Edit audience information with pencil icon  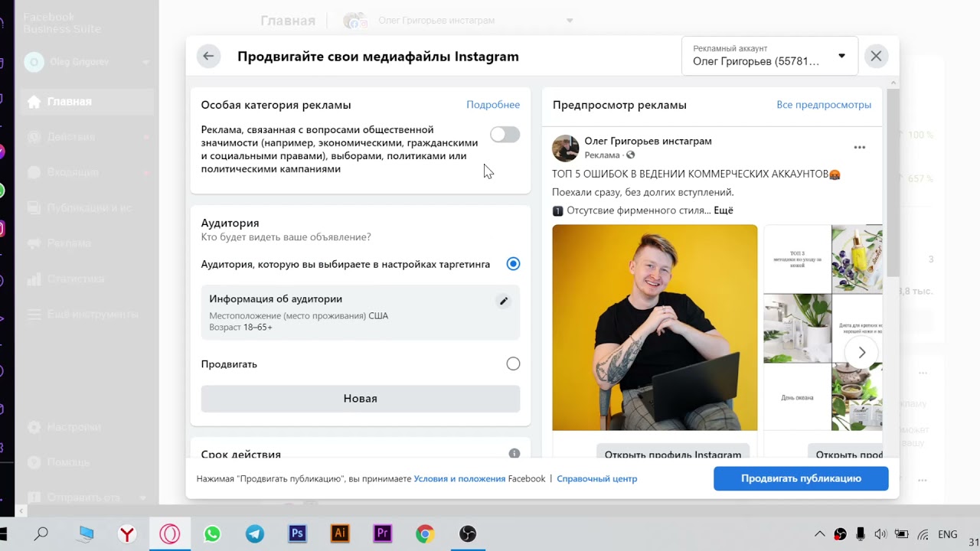click(504, 301)
